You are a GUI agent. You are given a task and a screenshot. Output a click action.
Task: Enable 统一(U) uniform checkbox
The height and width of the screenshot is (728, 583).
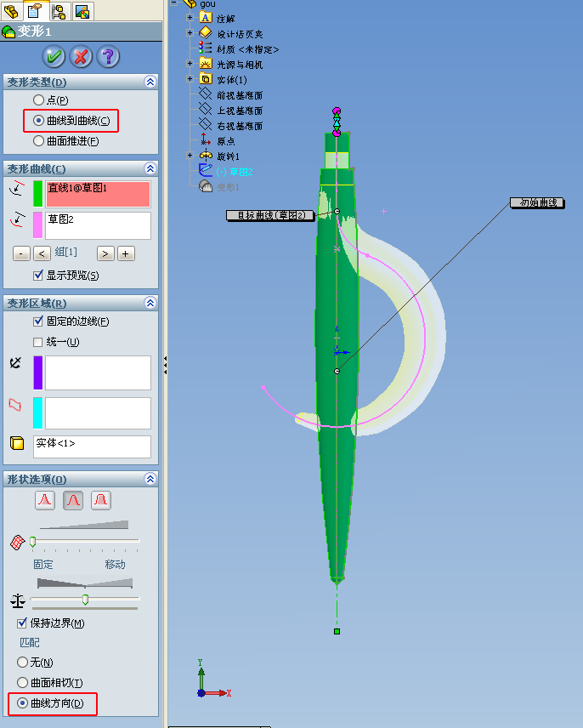[x=38, y=342]
